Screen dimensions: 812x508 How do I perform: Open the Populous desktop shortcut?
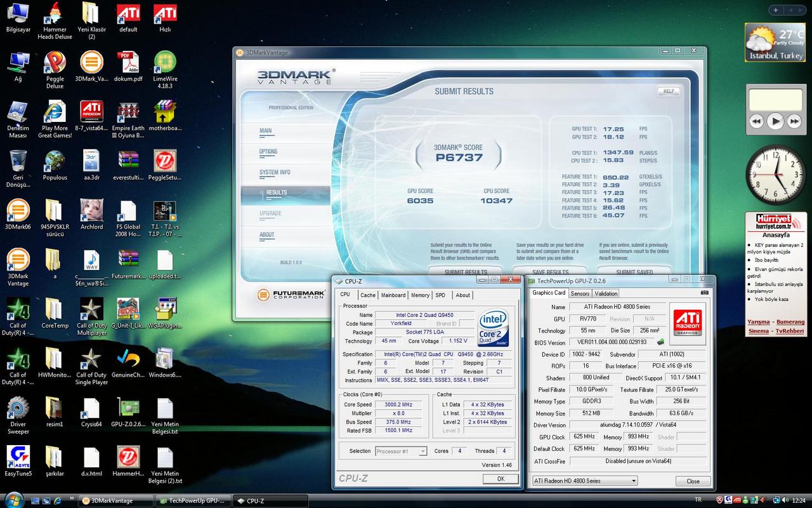tap(55, 165)
